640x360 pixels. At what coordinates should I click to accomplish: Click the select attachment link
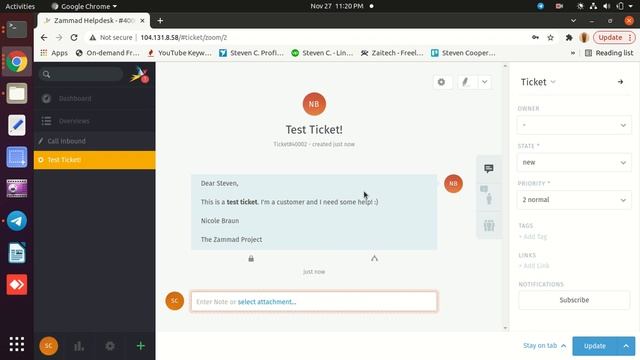pos(267,302)
